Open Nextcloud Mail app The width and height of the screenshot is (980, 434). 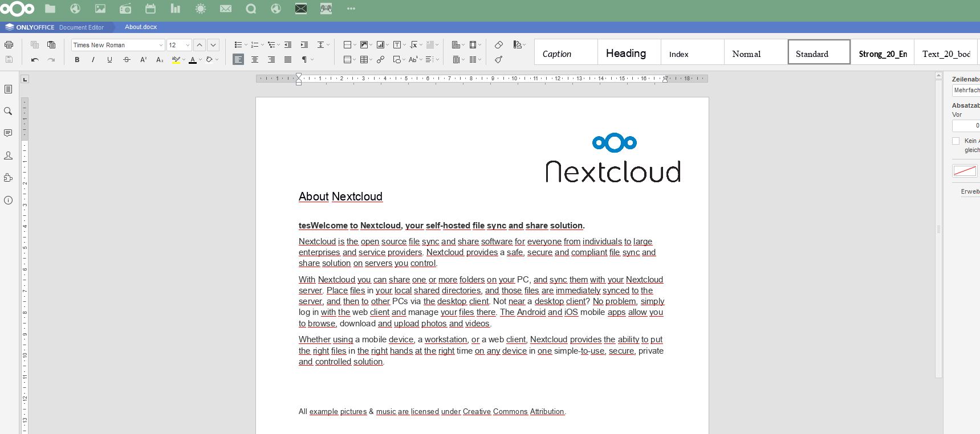click(226, 9)
